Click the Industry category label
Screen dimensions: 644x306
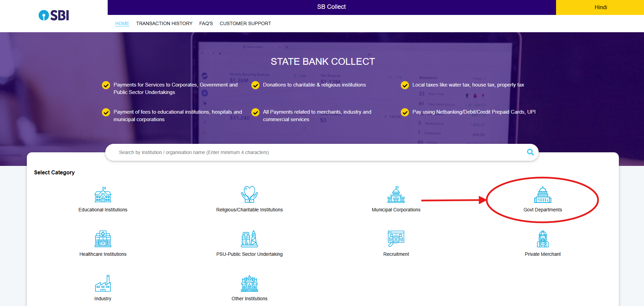coord(103,299)
